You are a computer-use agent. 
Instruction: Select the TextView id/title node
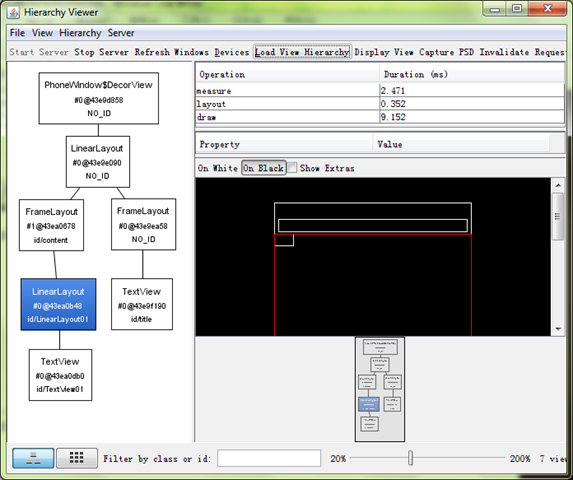tap(142, 304)
